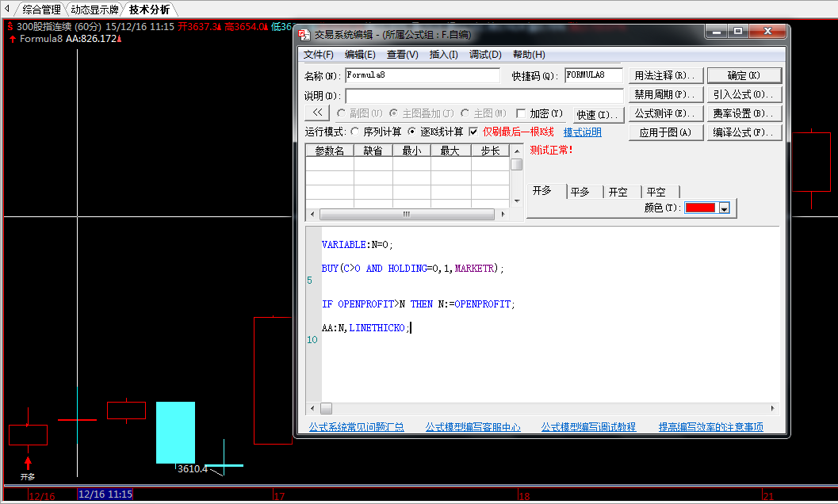The image size is (838, 504).
Task: Click the parameter table scroll-down arrow
Action: pos(516,200)
